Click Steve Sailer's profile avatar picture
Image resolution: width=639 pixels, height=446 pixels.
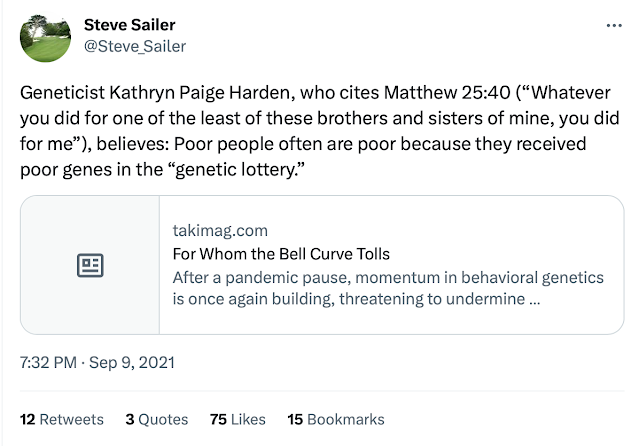point(46,36)
